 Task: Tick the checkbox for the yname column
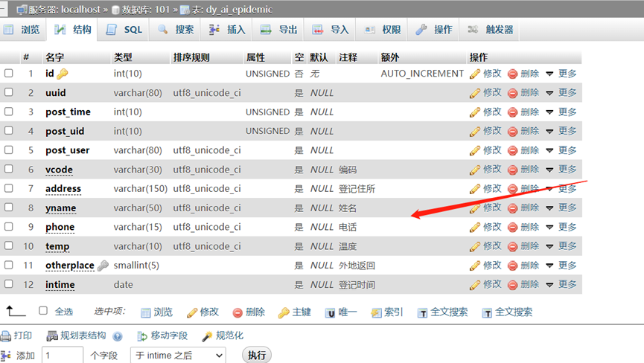point(9,207)
